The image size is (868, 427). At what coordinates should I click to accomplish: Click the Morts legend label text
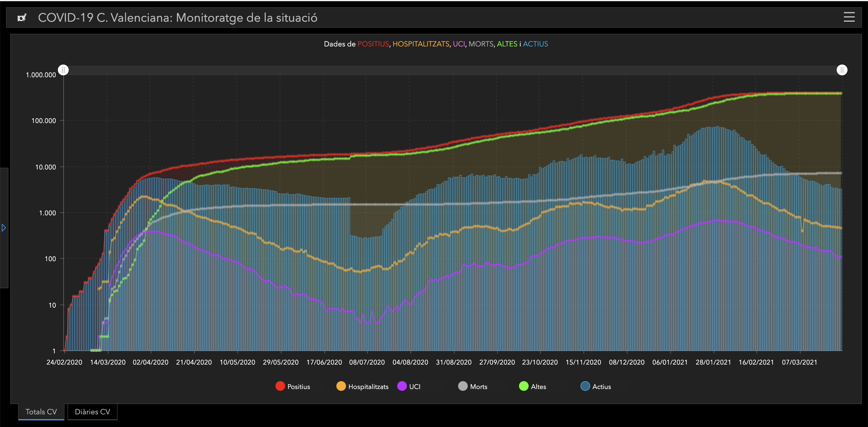[479, 387]
